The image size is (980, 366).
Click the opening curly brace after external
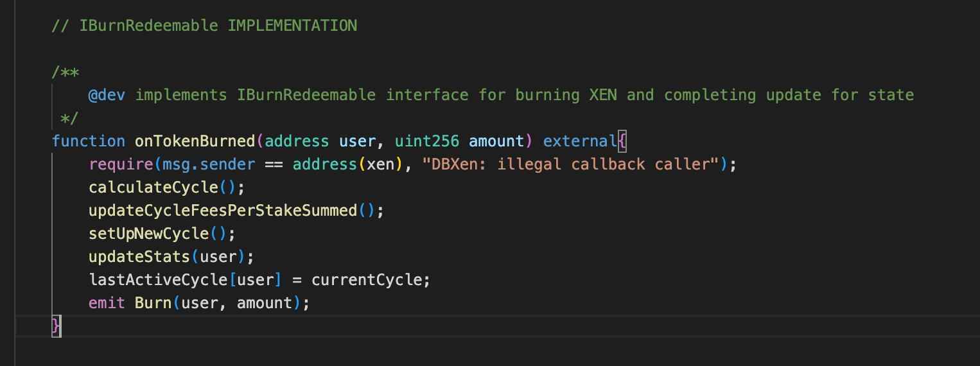[x=622, y=141]
